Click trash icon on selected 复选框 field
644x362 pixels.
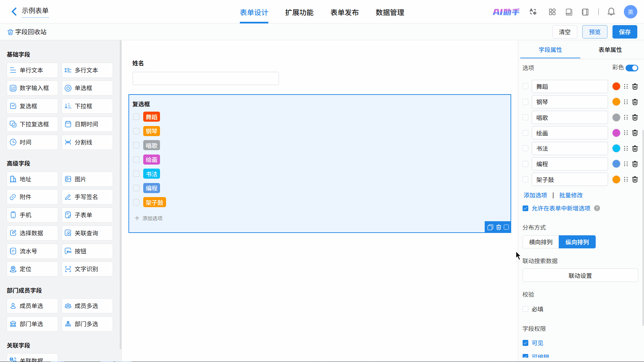tap(498, 227)
